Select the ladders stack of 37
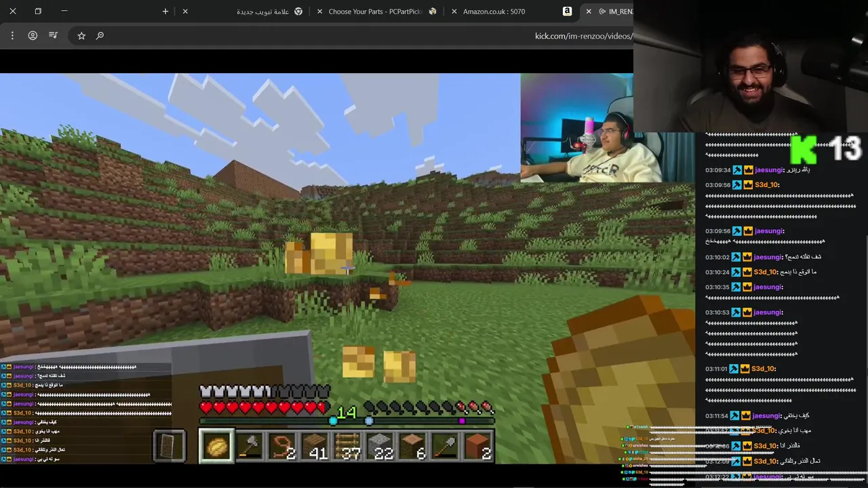 click(349, 447)
